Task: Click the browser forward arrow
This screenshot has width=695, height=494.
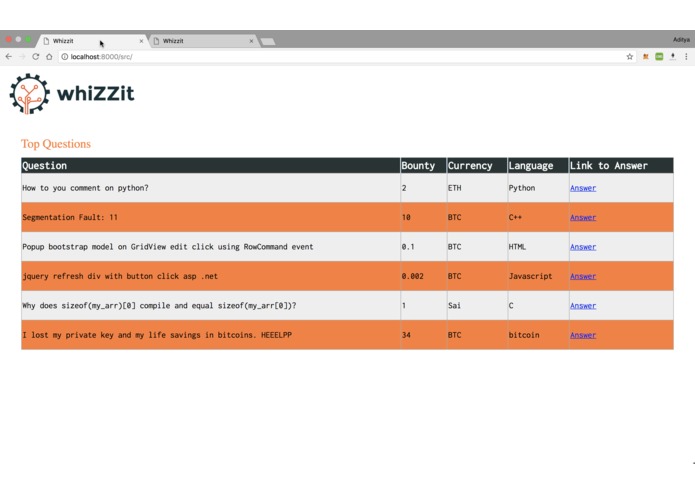Action: 22,57
